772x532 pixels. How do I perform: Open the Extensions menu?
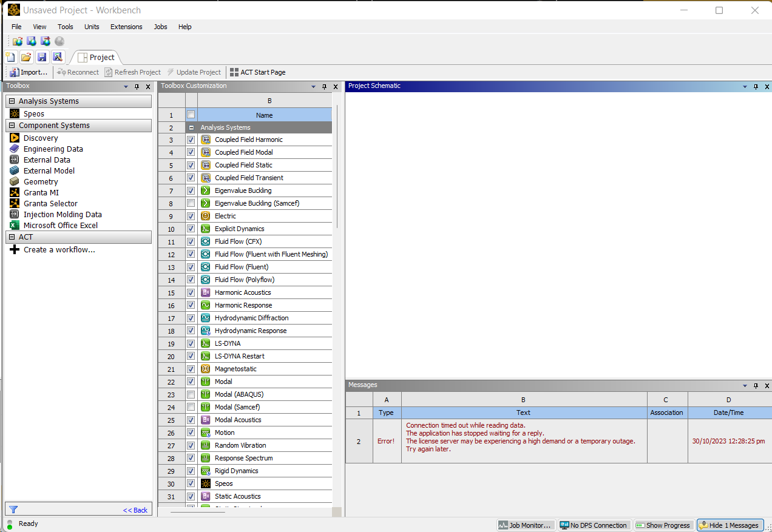(126, 27)
